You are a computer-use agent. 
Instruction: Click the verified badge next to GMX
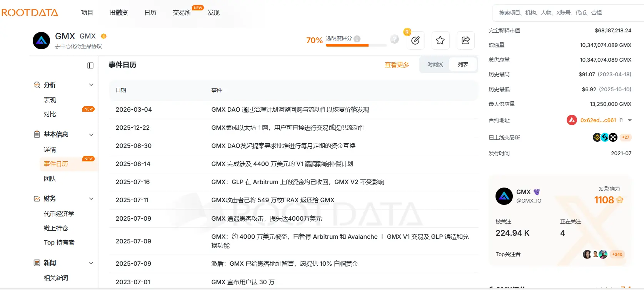tap(103, 36)
